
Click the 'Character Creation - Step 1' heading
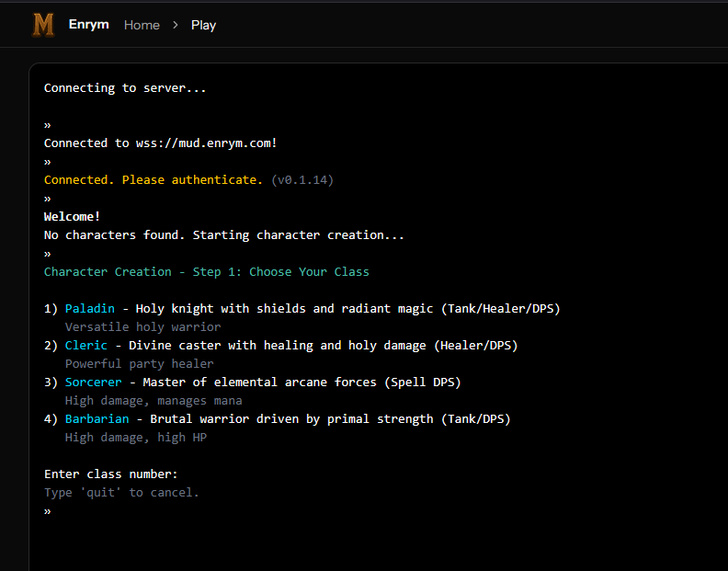click(x=206, y=272)
